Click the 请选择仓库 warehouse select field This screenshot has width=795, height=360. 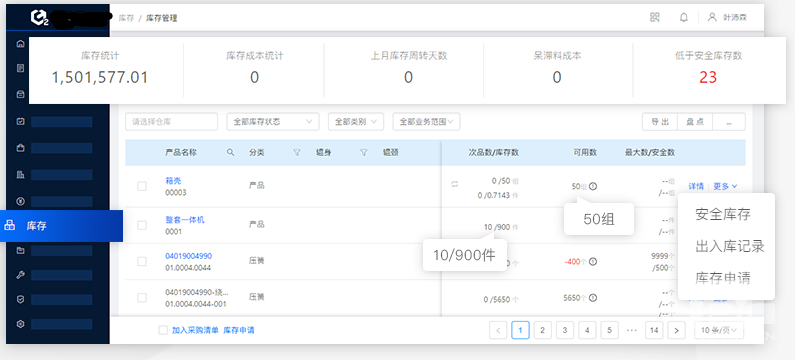pos(171,122)
